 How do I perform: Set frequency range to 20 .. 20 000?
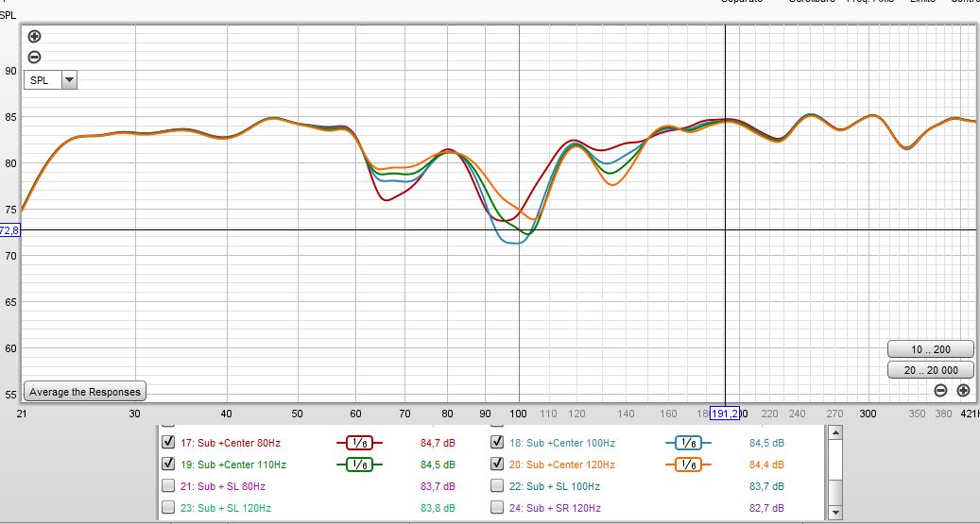point(931,370)
